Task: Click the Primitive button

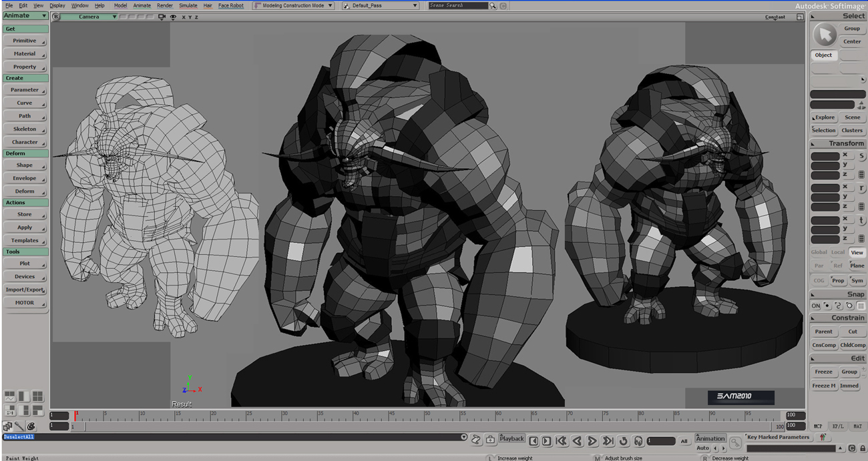Action: click(x=25, y=41)
